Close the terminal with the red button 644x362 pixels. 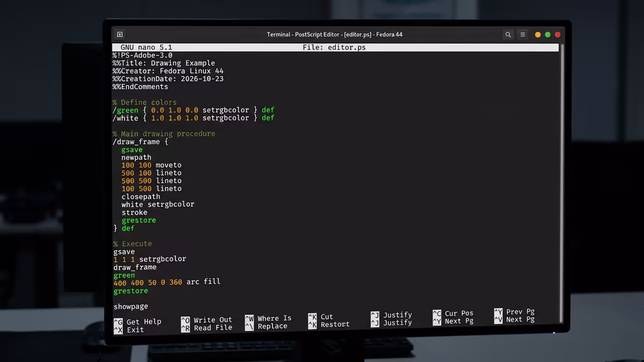point(557,35)
